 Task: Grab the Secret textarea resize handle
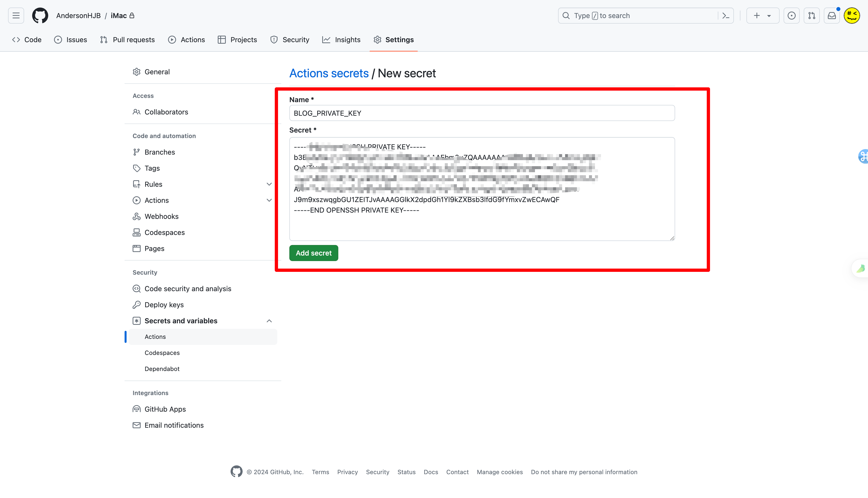point(672,238)
